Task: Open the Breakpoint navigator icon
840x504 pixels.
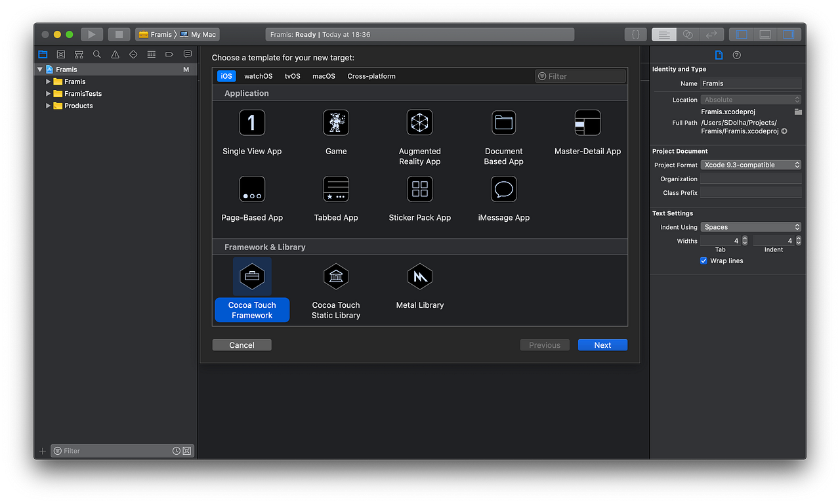Action: [x=169, y=54]
